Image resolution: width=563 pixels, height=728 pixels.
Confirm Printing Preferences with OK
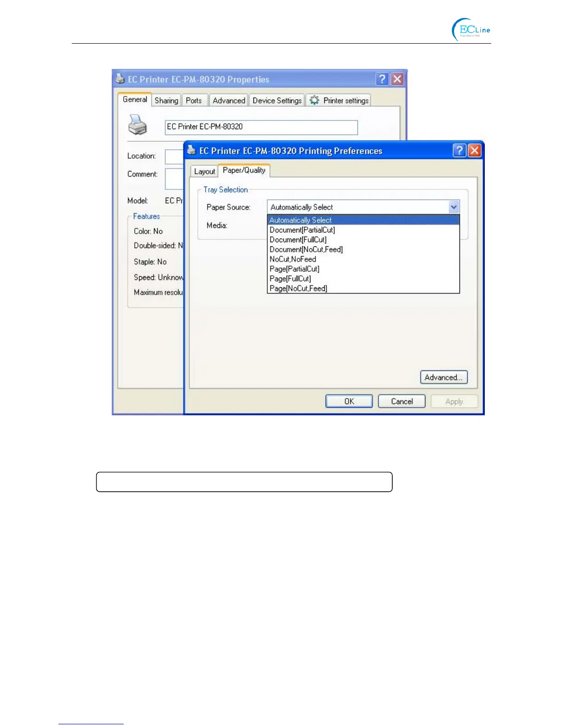pos(349,401)
